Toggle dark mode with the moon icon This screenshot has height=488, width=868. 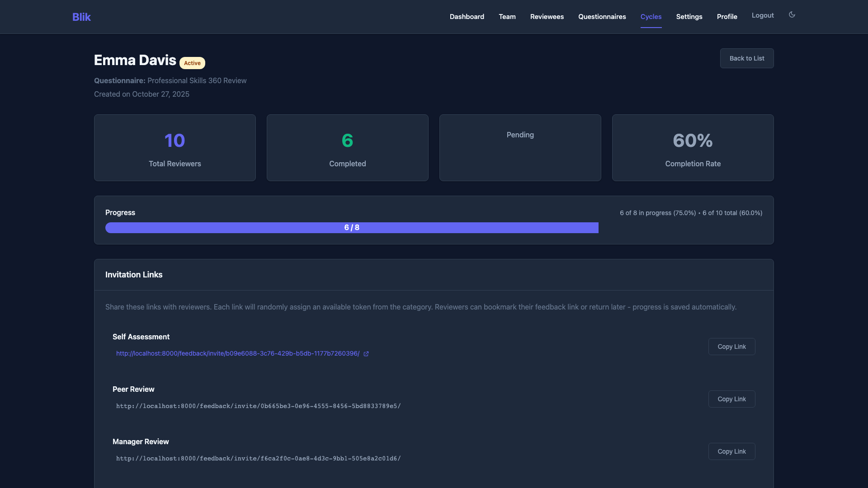tap(792, 15)
